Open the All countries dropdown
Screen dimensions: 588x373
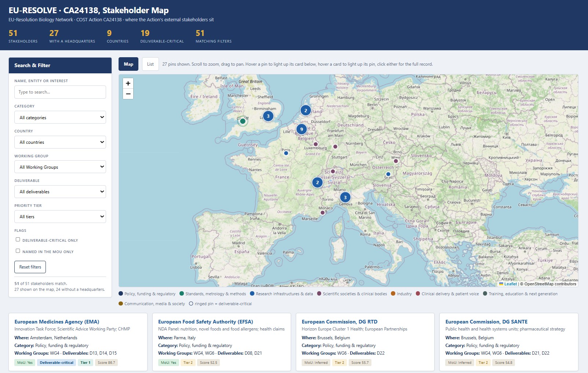coord(60,142)
